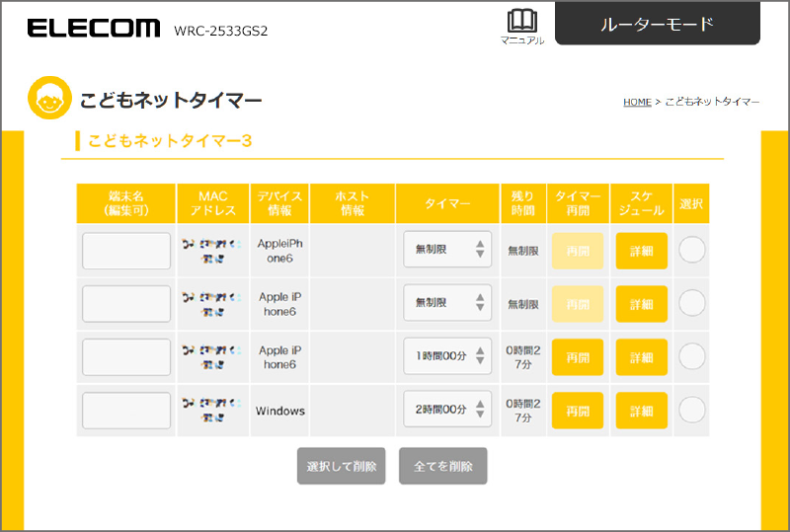Image resolution: width=790 pixels, height=532 pixels.
Task: Edit device name field in 1時間00分 row
Action: (126, 357)
